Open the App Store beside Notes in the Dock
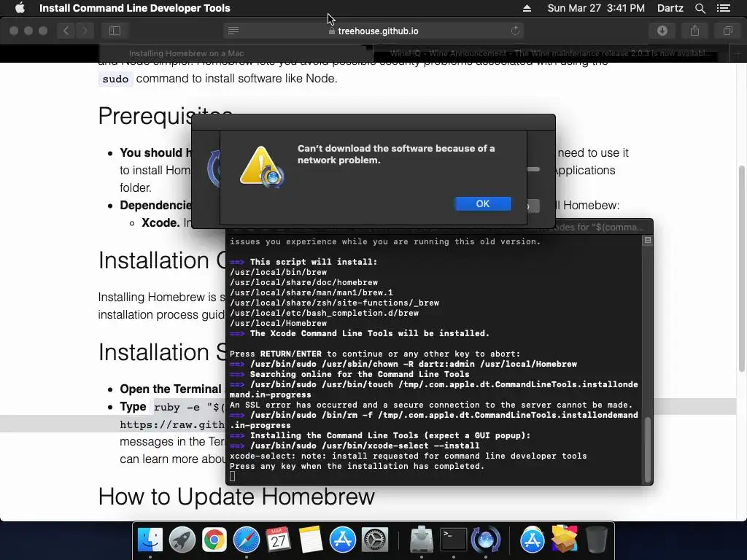747x560 pixels. pos(343,540)
